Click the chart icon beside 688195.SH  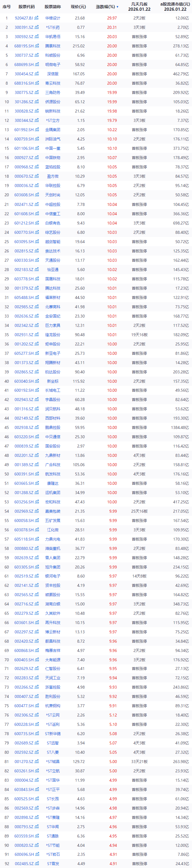coord(36,46)
